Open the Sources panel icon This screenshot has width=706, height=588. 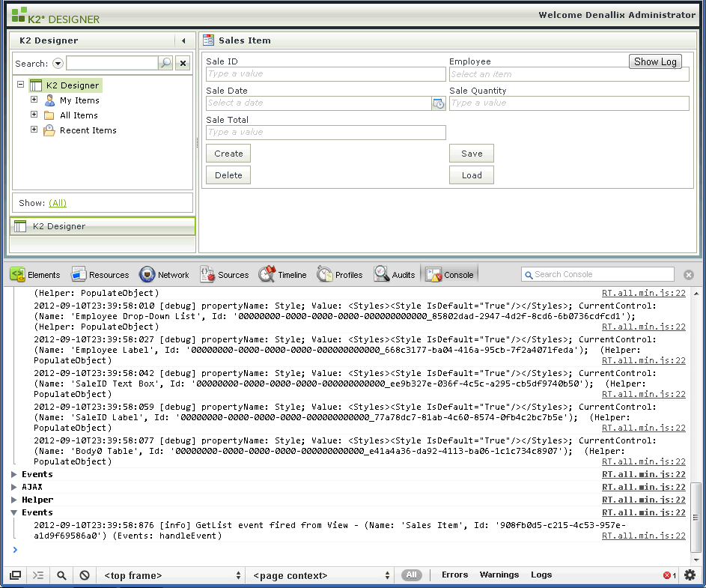pyautogui.click(x=207, y=274)
